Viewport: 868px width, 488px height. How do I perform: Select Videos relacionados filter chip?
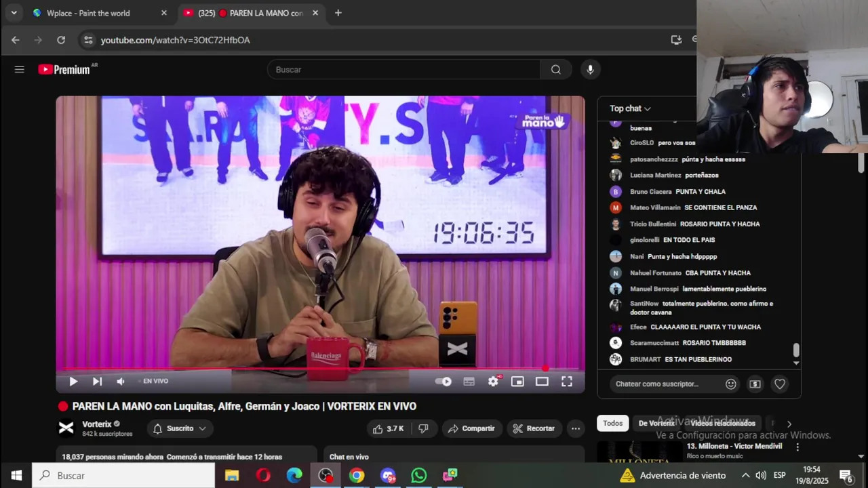(x=723, y=423)
